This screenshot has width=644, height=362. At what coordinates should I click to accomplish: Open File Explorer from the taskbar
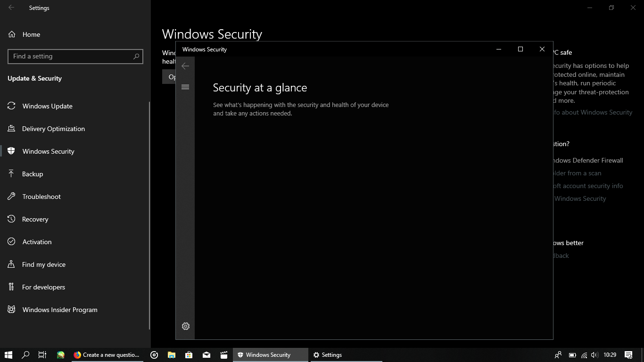(172, 355)
